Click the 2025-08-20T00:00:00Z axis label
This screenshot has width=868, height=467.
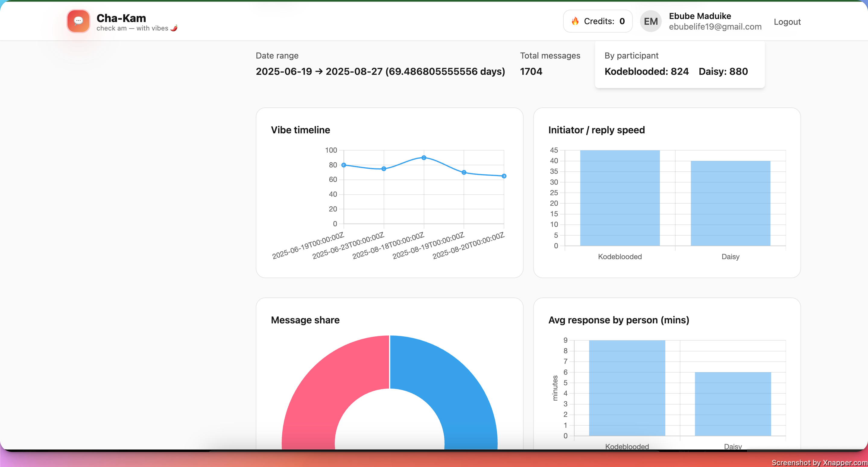468,246
